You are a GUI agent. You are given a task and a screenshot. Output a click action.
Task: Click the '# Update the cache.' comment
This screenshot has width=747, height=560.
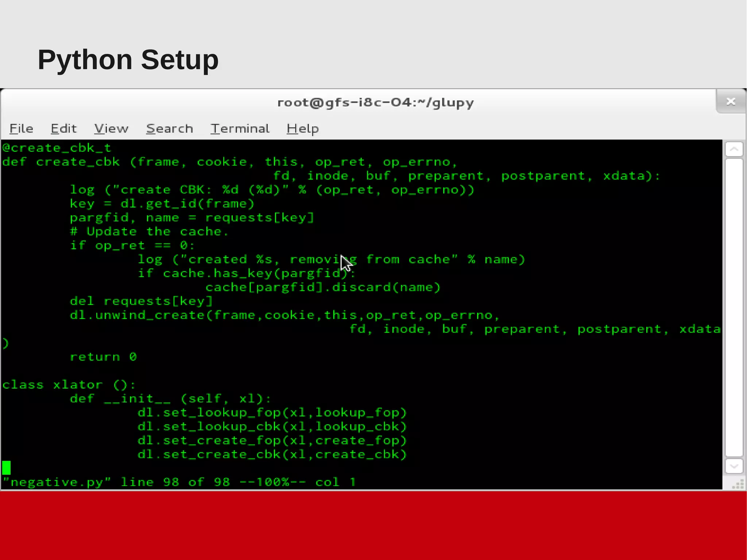(x=149, y=231)
